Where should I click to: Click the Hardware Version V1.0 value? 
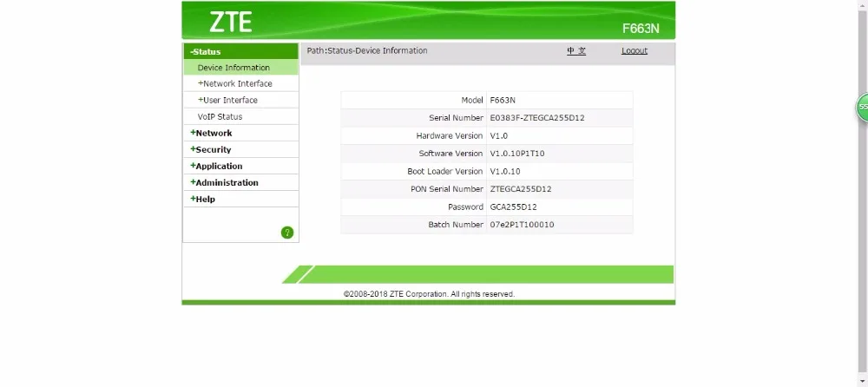tap(499, 135)
